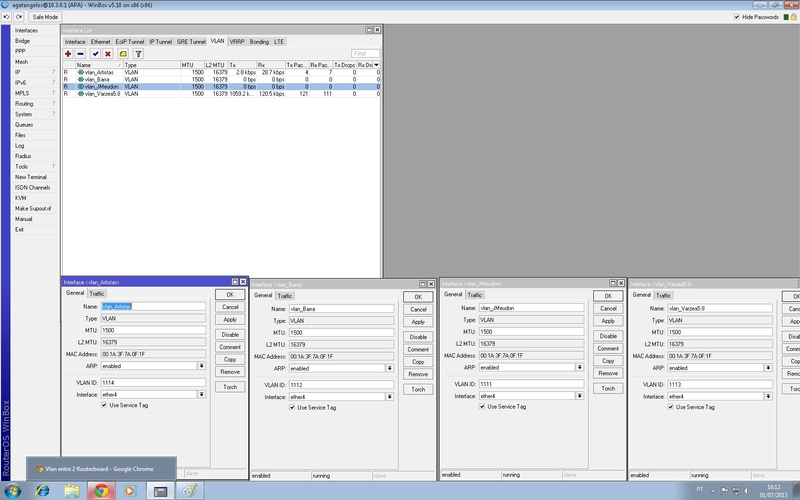Click the Undo arrow icon

[7, 17]
